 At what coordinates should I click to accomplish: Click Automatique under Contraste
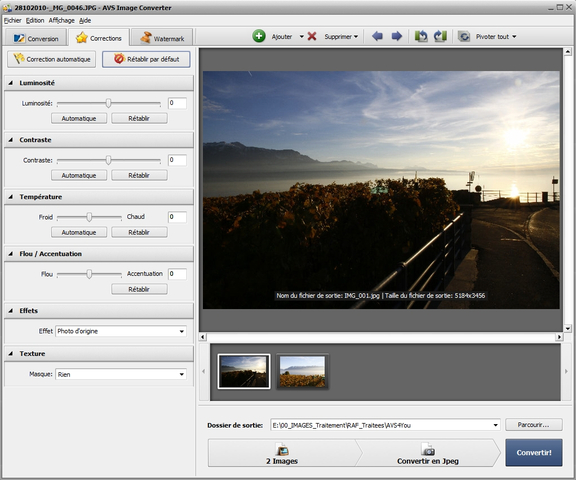tap(79, 175)
